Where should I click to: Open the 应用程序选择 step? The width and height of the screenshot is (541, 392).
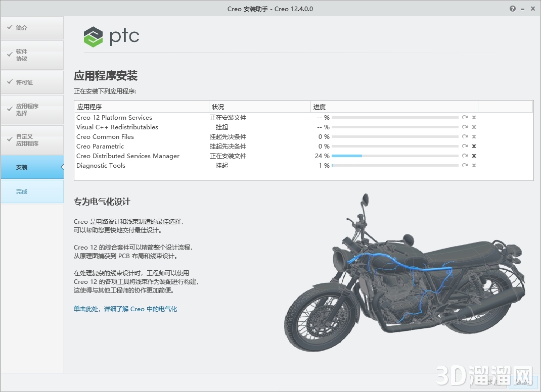coord(32,110)
